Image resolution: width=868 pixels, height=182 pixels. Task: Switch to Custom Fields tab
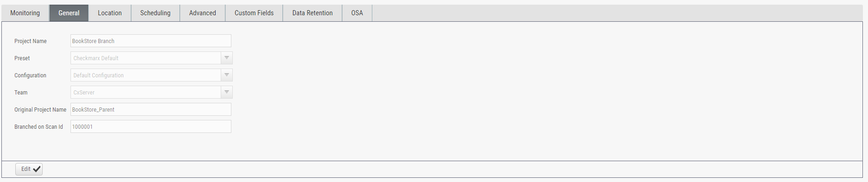(254, 13)
